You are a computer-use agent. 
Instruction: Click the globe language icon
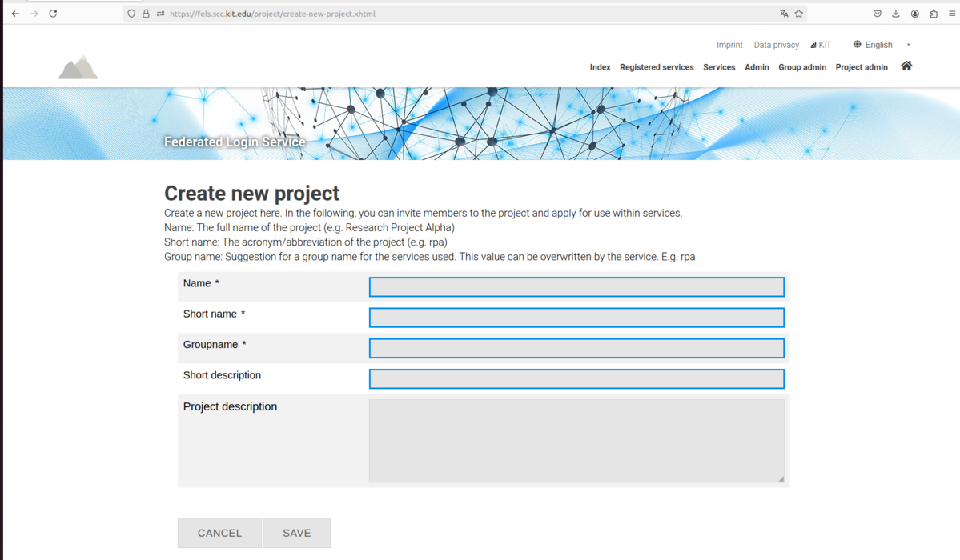pos(858,44)
